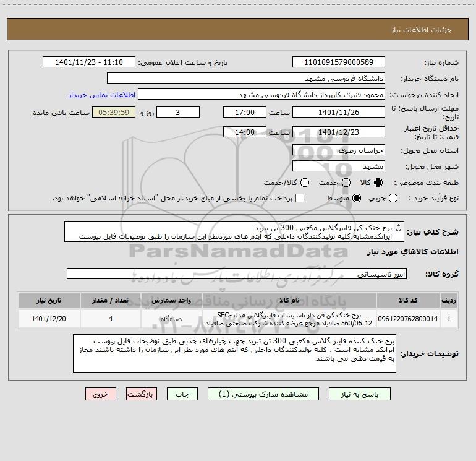The height and width of the screenshot is (461, 476).
Task: Click the announcement date field 1401/11/23 - 11:10
Action: (88, 62)
